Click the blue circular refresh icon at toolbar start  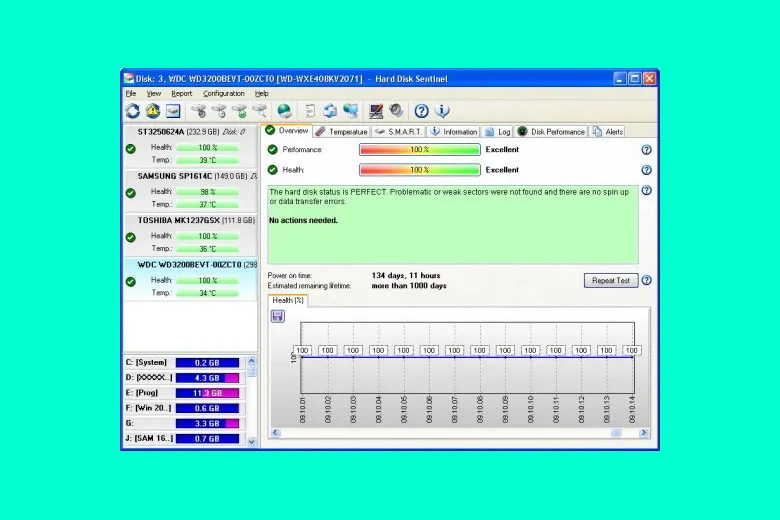(x=133, y=111)
